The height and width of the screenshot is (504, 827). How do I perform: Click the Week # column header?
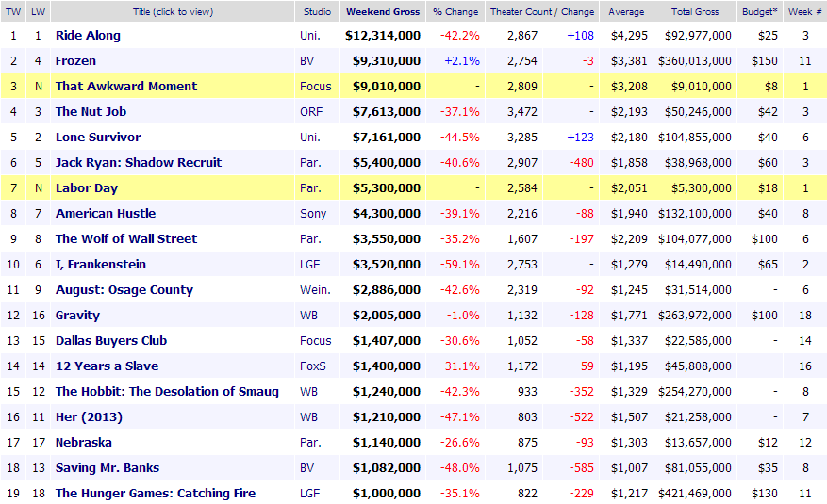tap(805, 11)
